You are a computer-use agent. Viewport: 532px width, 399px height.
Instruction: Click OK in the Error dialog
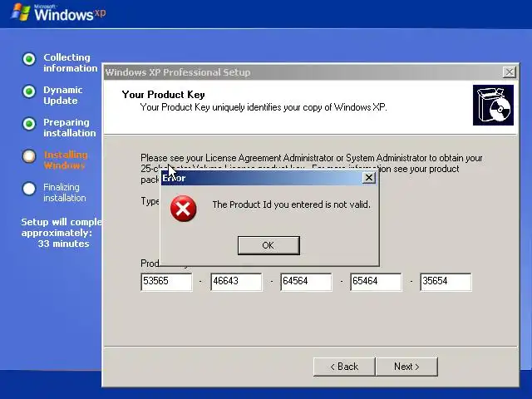[268, 245]
